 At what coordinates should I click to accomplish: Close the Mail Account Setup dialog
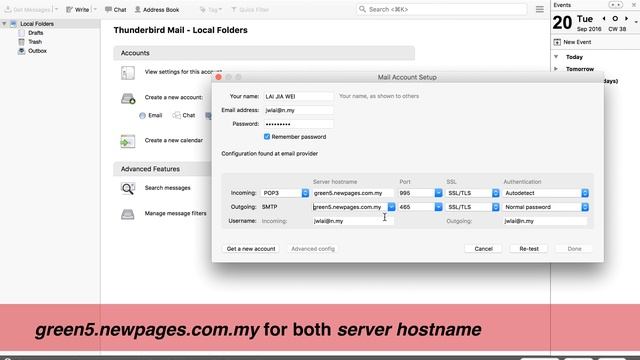pos(218,77)
